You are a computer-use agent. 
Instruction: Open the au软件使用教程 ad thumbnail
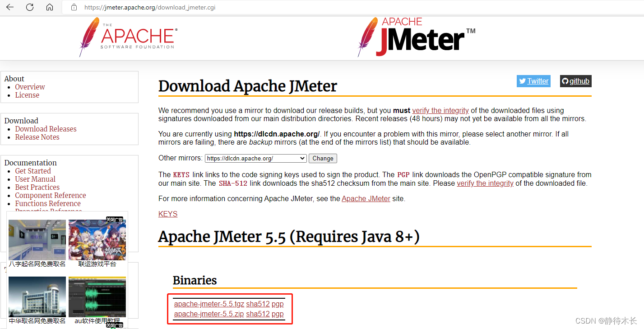(97, 297)
